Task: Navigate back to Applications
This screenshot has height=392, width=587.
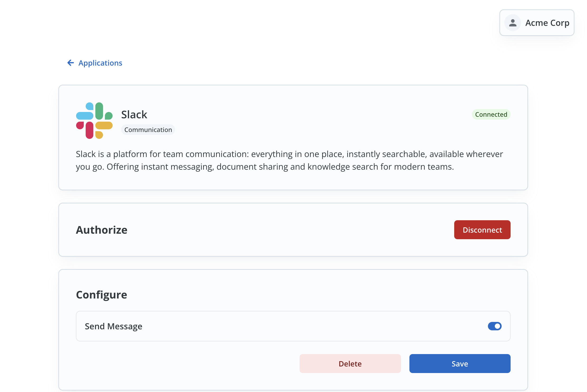Action: coord(100,63)
